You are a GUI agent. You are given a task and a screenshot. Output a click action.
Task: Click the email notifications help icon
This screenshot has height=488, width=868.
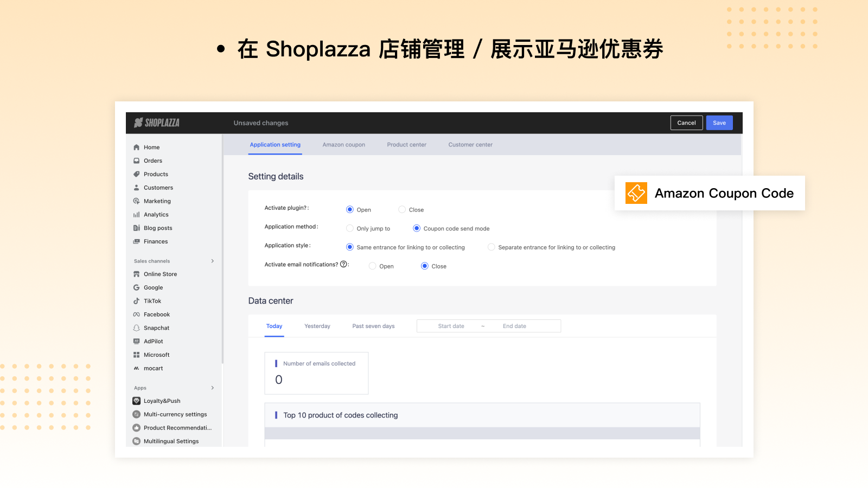pyautogui.click(x=343, y=265)
